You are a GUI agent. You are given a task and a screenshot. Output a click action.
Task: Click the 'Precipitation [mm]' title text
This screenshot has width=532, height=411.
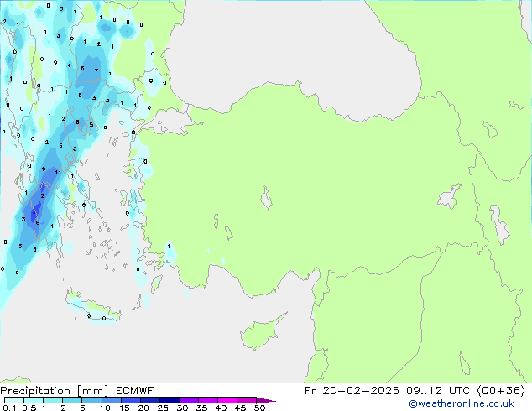(x=55, y=391)
